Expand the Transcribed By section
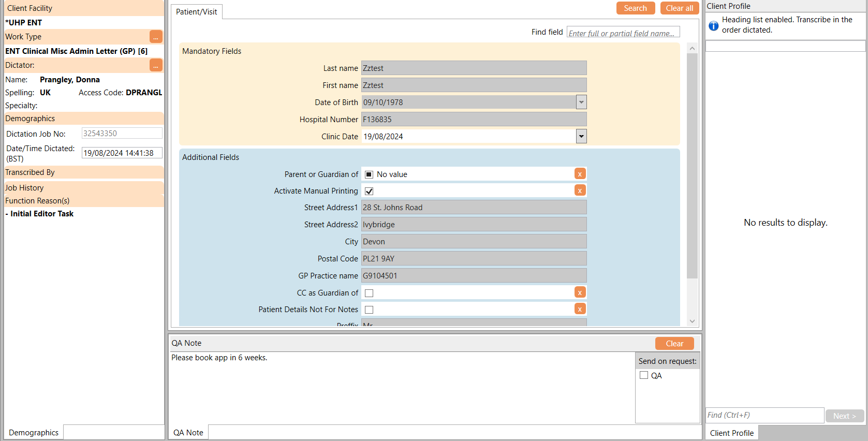 (84, 172)
